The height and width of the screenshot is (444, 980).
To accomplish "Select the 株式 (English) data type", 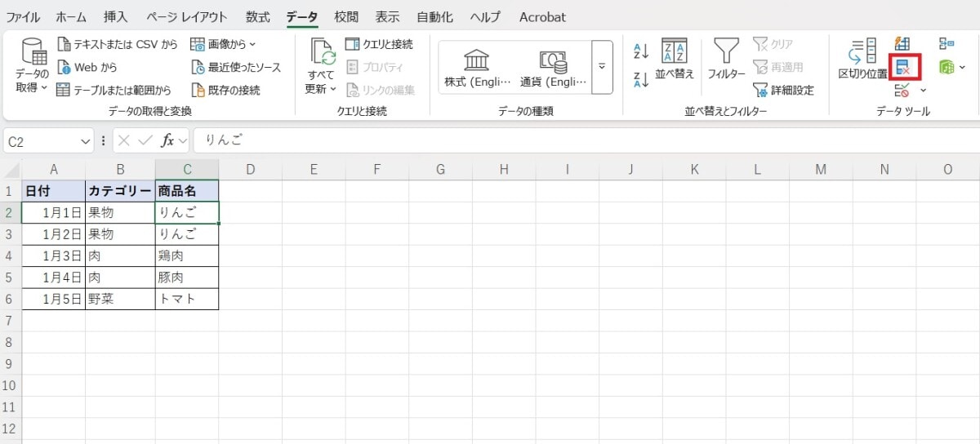I will pos(477,67).
